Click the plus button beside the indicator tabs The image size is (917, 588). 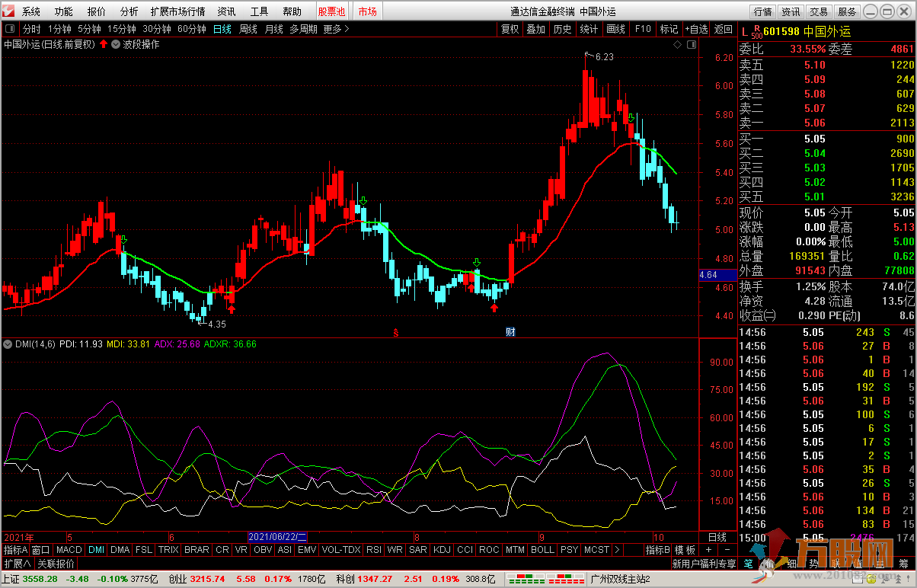pyautogui.click(x=708, y=549)
